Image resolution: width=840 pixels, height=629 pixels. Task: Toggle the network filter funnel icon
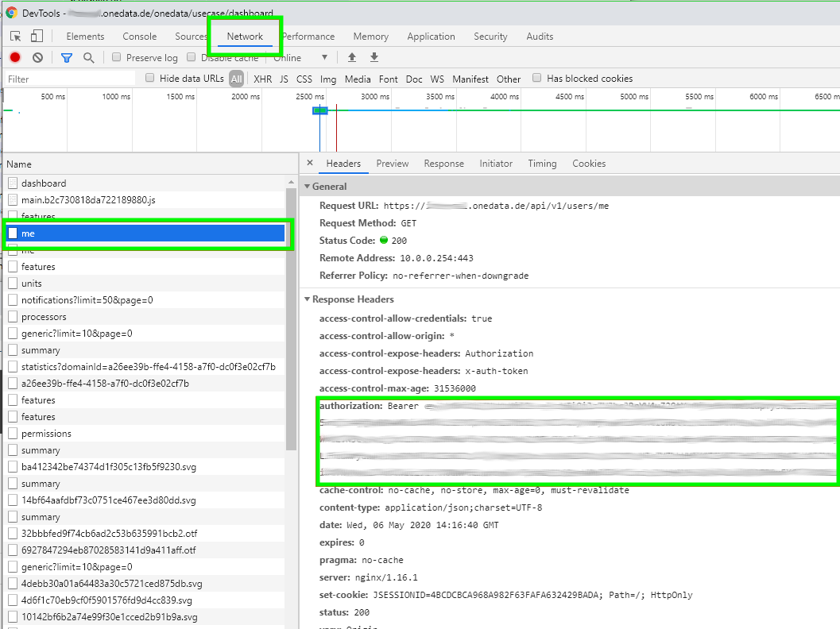[x=67, y=58]
